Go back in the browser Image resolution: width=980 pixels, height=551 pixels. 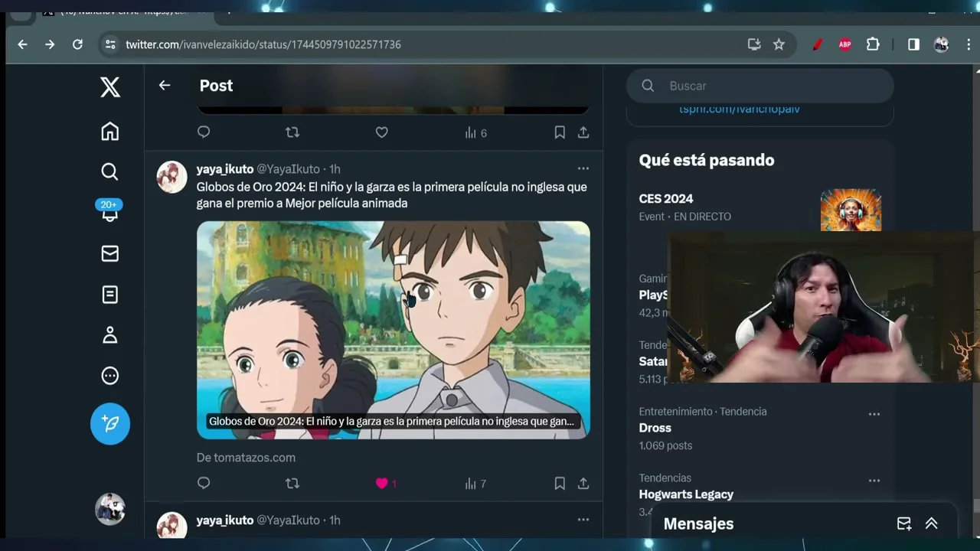[22, 44]
